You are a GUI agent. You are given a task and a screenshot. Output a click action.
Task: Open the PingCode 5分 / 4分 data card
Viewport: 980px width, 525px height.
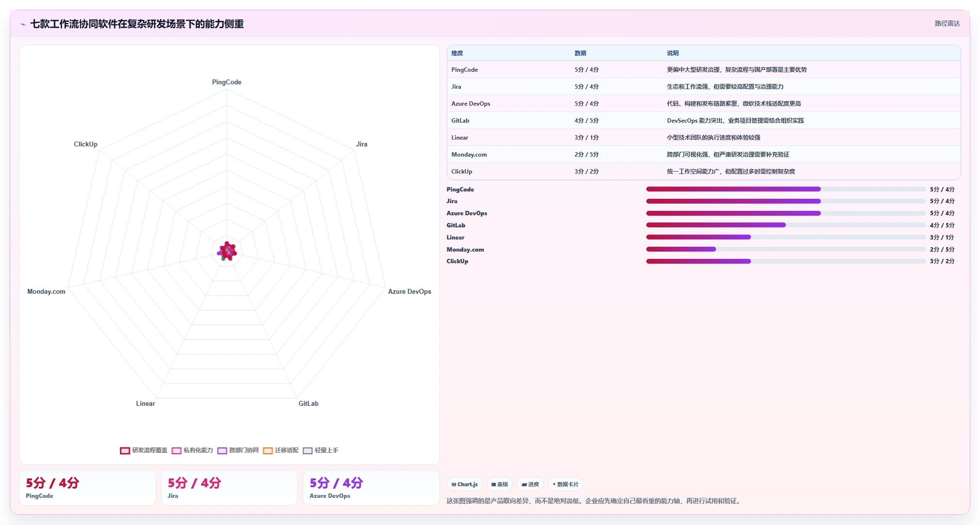tap(87, 488)
